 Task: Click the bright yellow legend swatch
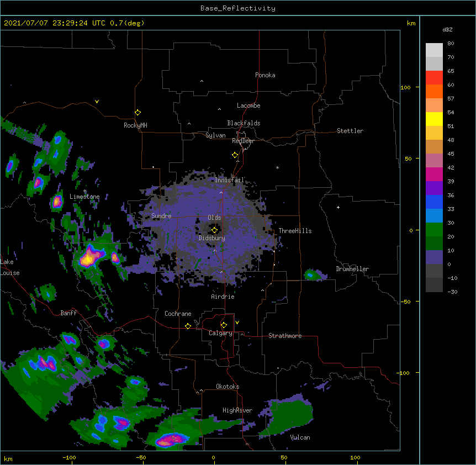[434, 119]
